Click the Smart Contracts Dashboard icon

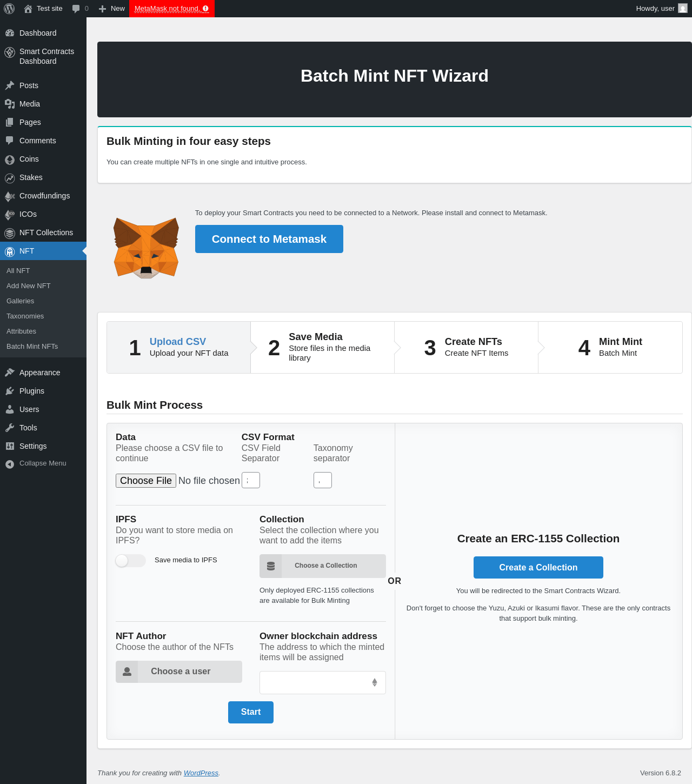[10, 52]
